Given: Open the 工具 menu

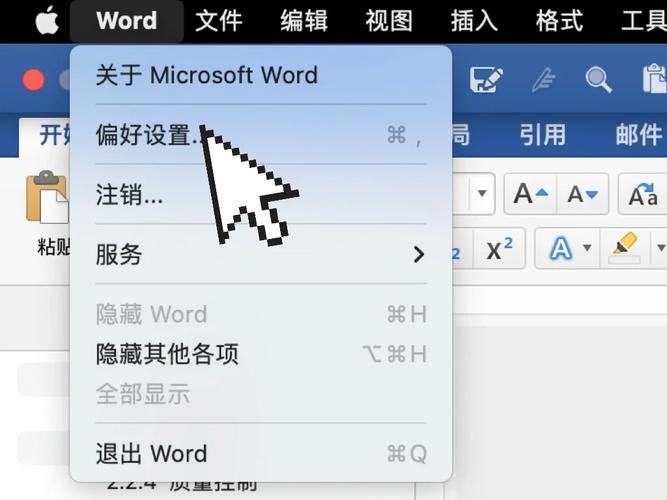Looking at the screenshot, I should 644,20.
